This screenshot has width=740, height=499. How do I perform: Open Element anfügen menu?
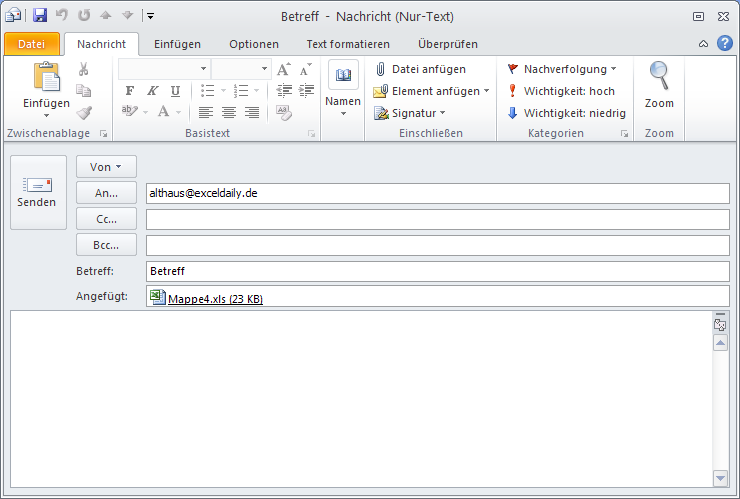tap(431, 91)
